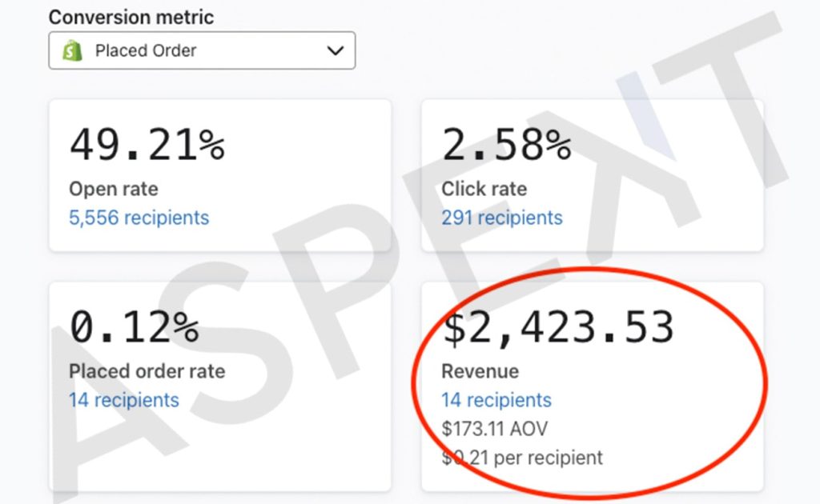Click the $2,423.53 revenue amount
The image size is (820, 504).
click(x=558, y=327)
